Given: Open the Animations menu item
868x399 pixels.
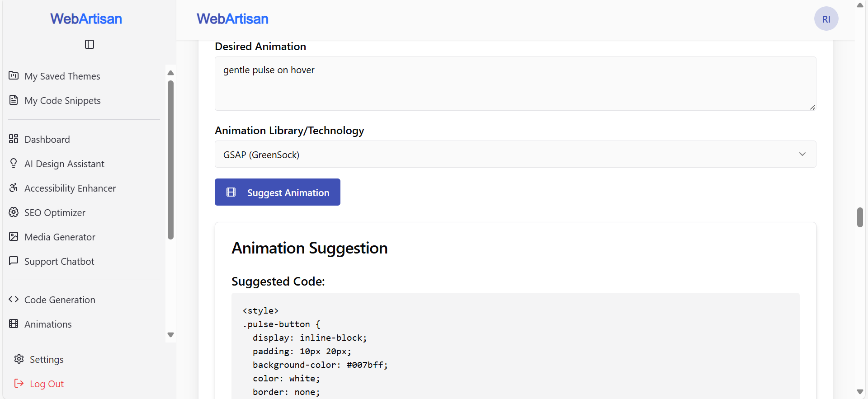Looking at the screenshot, I should point(48,324).
